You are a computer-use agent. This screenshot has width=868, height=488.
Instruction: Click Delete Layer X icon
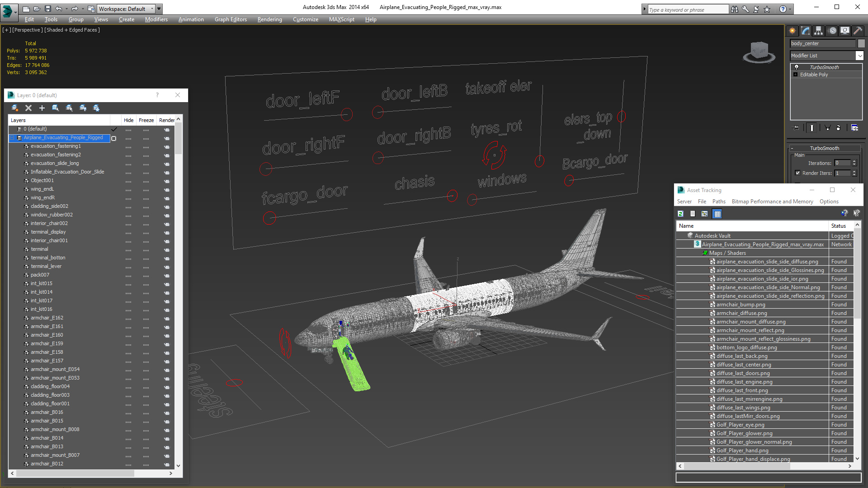(x=28, y=108)
